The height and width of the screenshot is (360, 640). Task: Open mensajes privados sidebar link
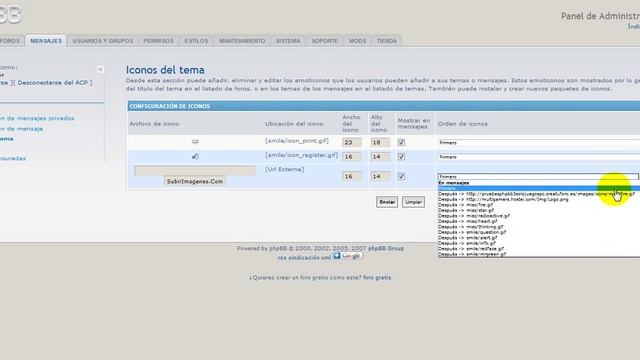click(x=37, y=118)
